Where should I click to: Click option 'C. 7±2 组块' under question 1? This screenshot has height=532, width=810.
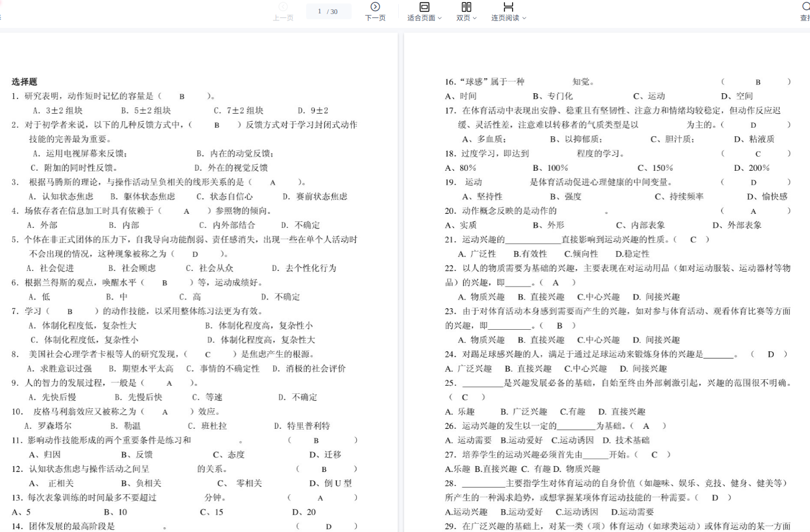pos(239,111)
